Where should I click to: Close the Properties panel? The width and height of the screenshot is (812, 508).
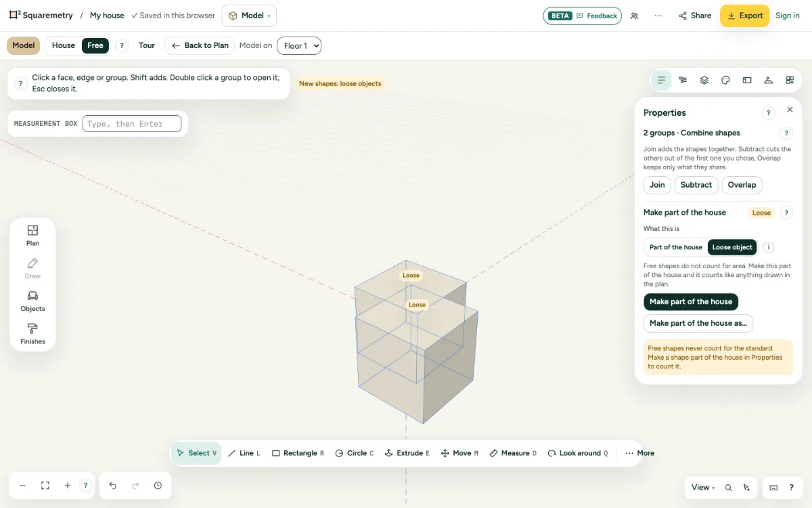point(790,110)
